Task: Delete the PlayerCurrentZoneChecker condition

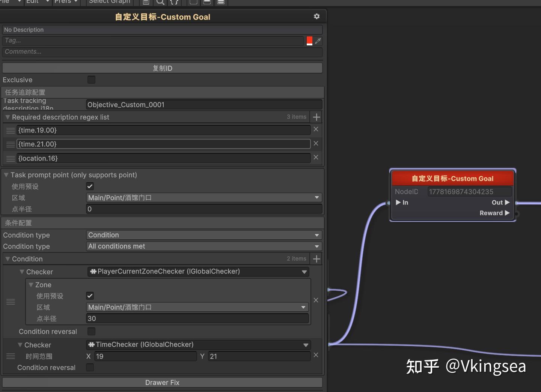Action: [316, 300]
